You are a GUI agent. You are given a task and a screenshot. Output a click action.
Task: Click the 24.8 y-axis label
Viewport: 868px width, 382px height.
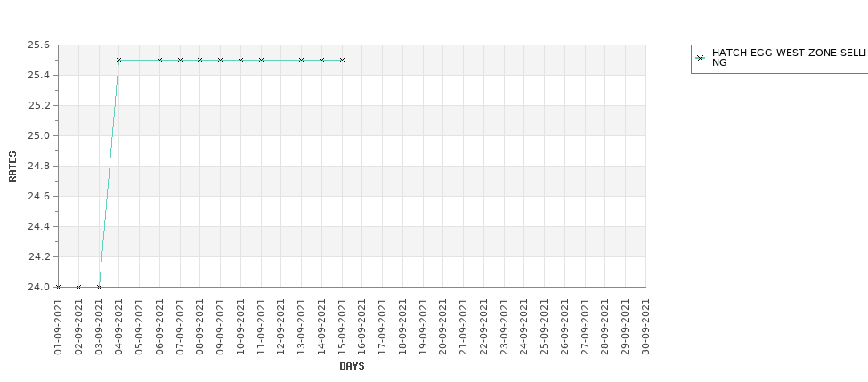pos(39,166)
